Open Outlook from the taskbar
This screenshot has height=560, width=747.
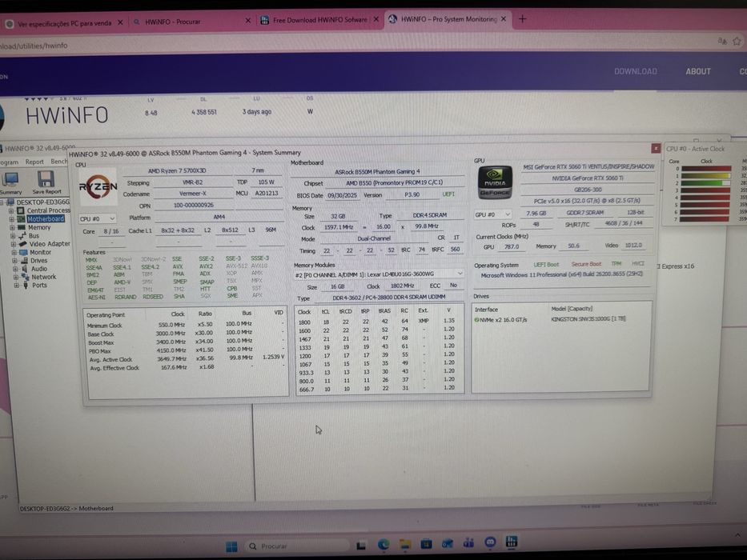click(448, 543)
